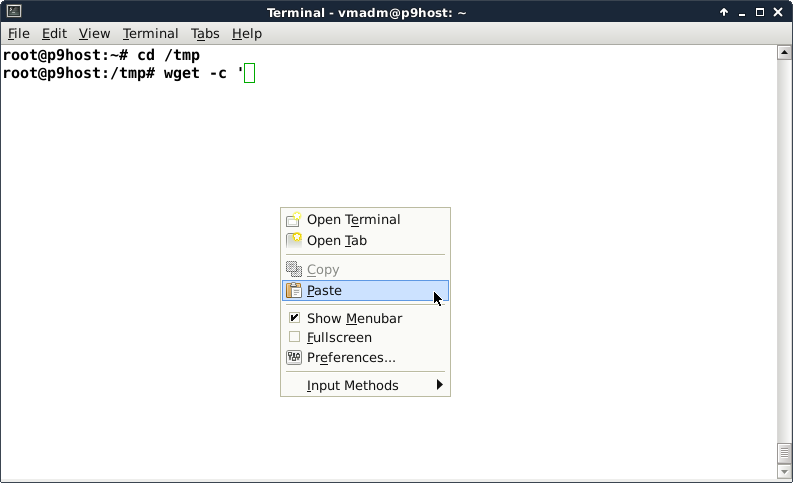
Task: Expand the Input Methods submenu arrow
Action: (439, 385)
